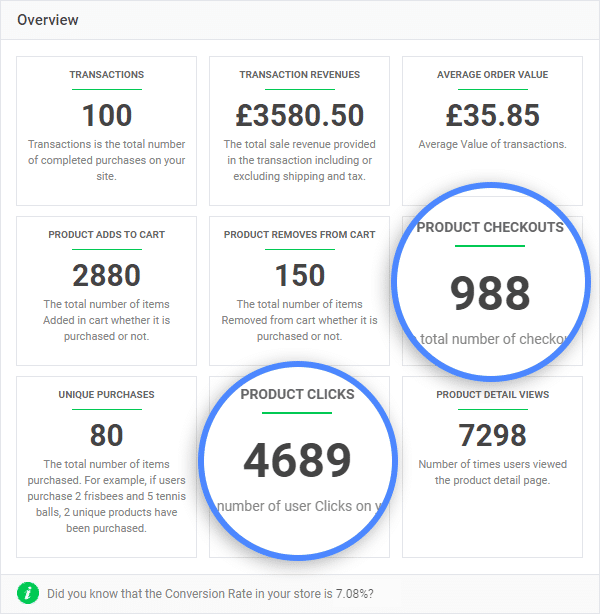
Task: Select the 988 checkouts number
Action: point(490,293)
